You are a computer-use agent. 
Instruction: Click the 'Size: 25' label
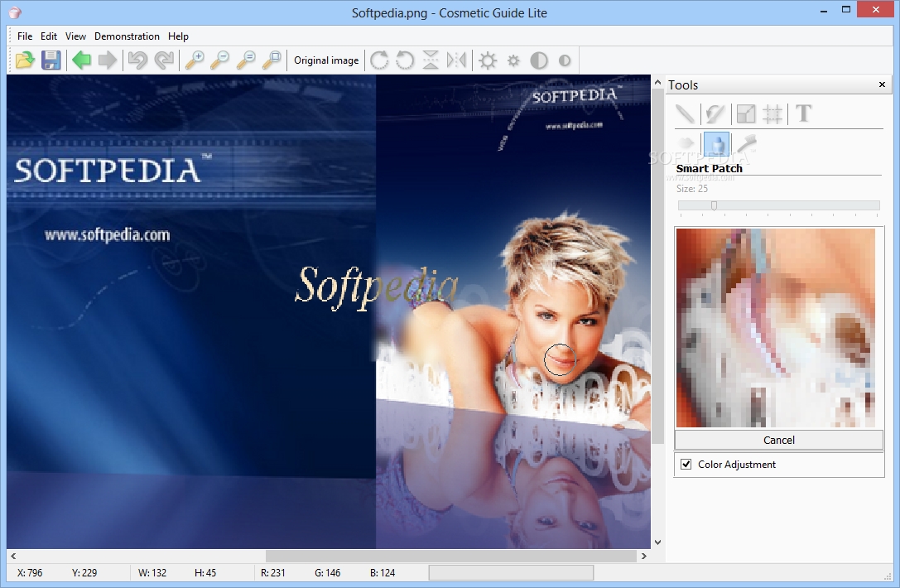(x=691, y=188)
